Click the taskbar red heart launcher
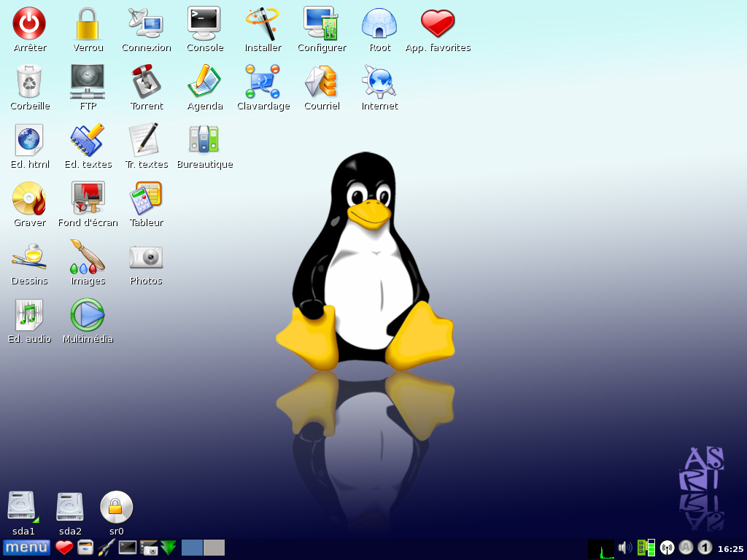747x560 pixels. [x=64, y=548]
